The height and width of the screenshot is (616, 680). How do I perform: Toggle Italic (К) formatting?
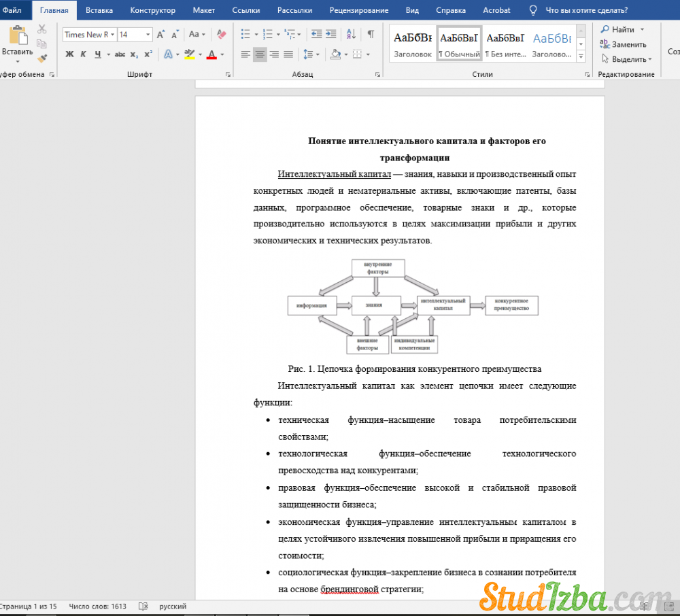coord(83,54)
